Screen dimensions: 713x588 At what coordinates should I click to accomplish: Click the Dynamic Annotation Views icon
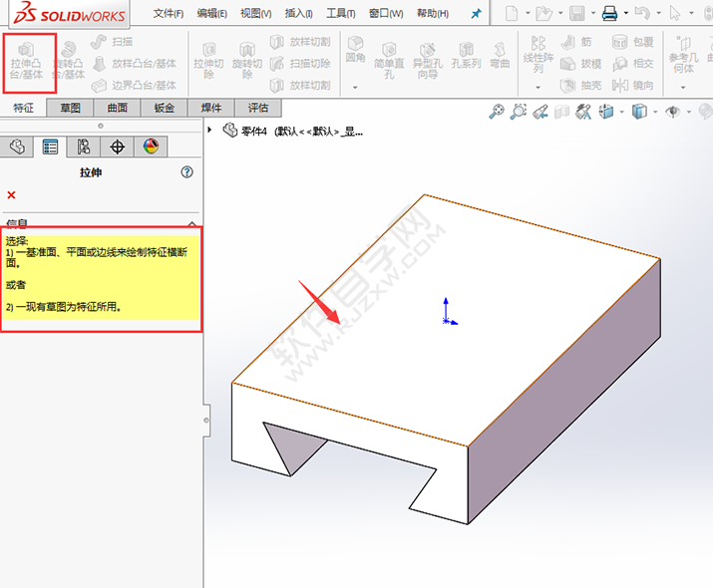coord(583,112)
